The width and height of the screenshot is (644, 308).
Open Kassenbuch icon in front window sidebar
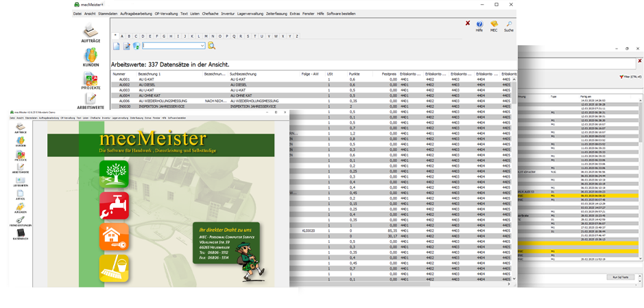pos(21,235)
